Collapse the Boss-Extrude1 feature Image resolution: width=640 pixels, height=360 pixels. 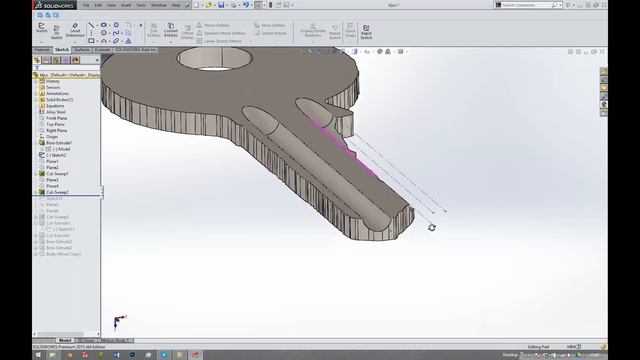pos(36,143)
